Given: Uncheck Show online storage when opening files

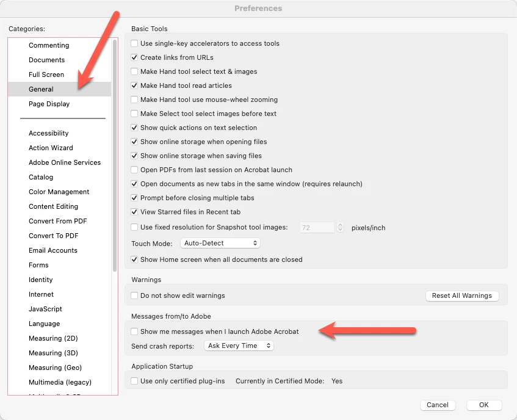Looking at the screenshot, I should coord(134,142).
